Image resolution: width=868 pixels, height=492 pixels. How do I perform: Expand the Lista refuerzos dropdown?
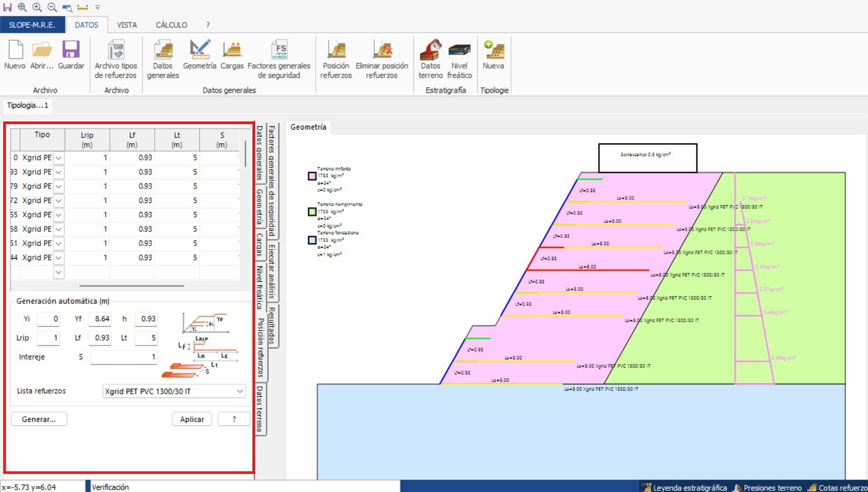(x=240, y=391)
